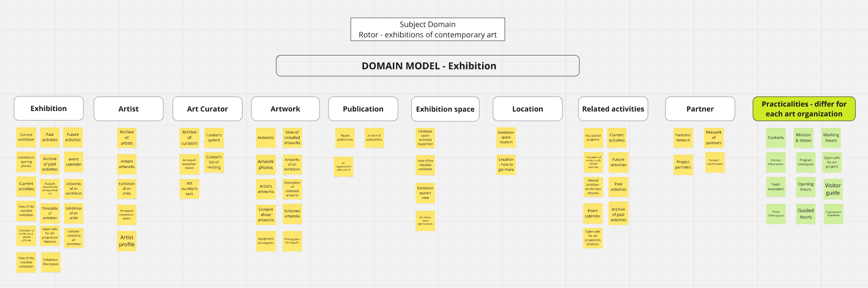Click the 'Exhibition's opening photos' sticky note
This screenshot has height=288, width=868.
click(26, 162)
